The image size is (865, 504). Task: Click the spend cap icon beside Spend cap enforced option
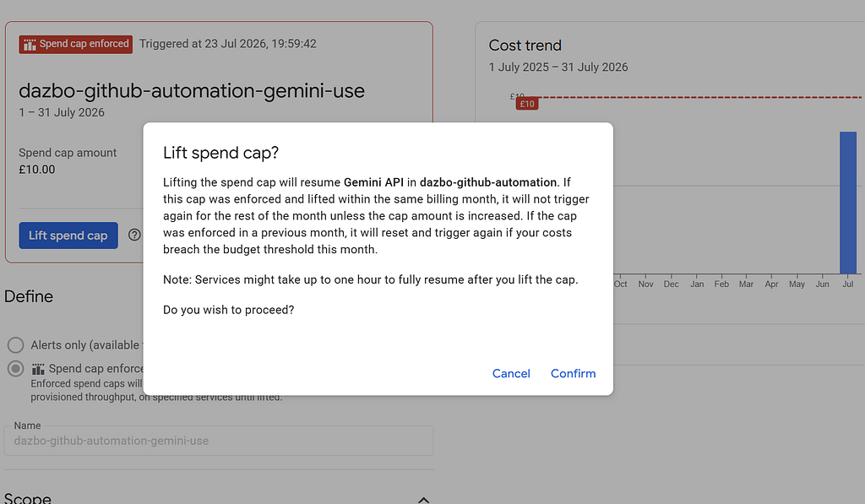tap(38, 369)
